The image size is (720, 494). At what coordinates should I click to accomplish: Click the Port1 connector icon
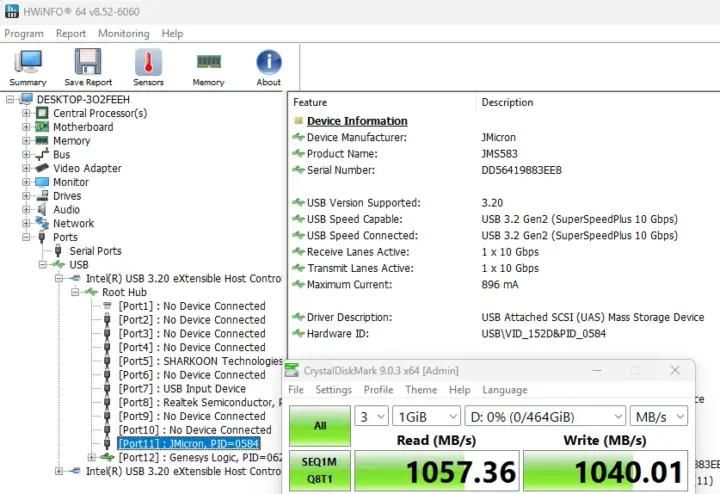coord(107,305)
